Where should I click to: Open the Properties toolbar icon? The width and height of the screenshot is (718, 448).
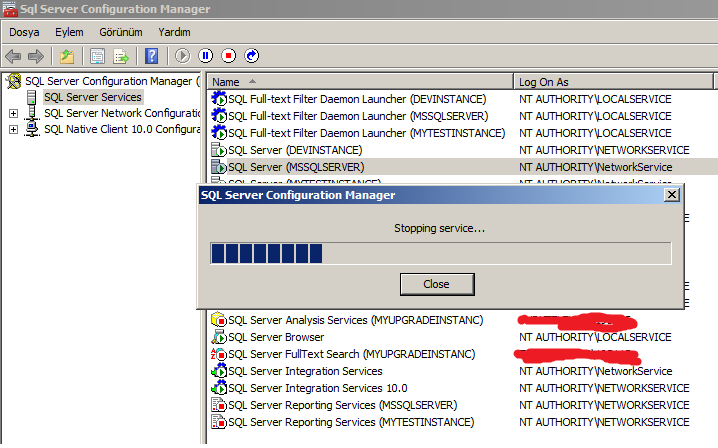click(x=98, y=56)
